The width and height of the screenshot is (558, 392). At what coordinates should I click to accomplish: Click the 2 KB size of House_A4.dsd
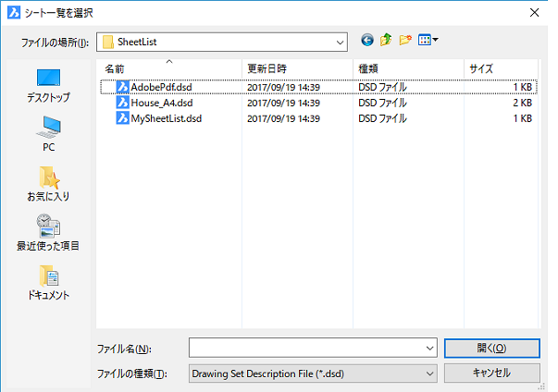pyautogui.click(x=523, y=103)
